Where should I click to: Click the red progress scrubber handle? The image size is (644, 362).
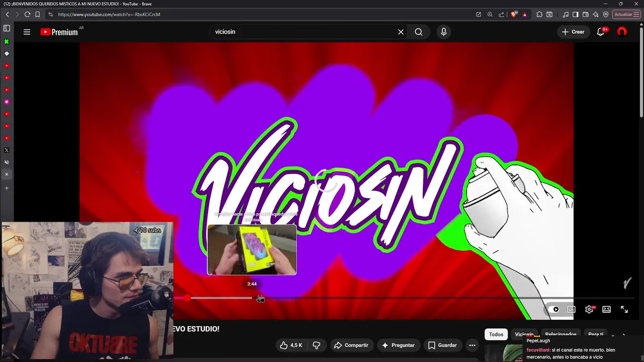187,298
